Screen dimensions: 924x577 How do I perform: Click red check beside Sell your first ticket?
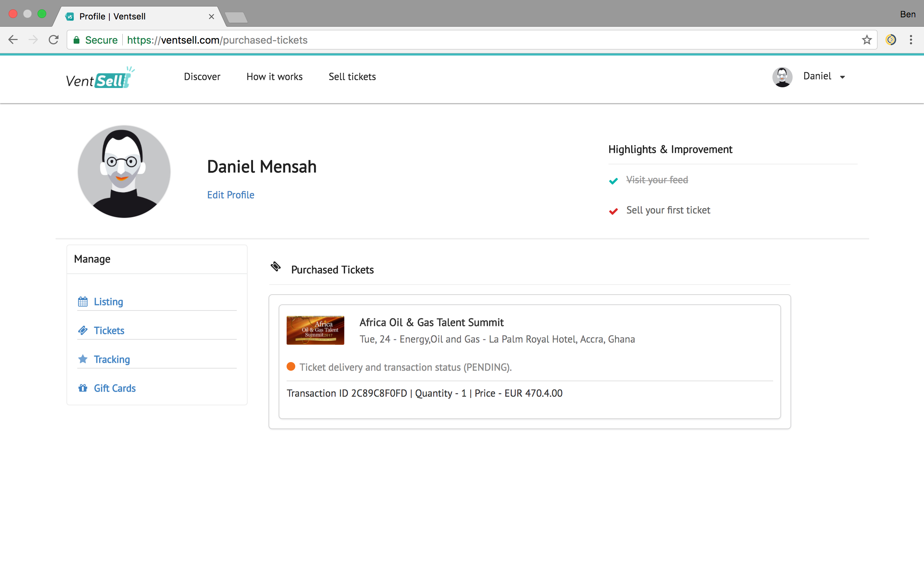click(x=613, y=211)
